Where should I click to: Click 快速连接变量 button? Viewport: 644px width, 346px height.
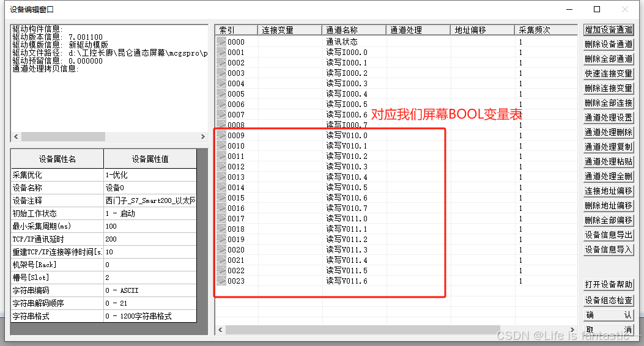[x=609, y=73]
